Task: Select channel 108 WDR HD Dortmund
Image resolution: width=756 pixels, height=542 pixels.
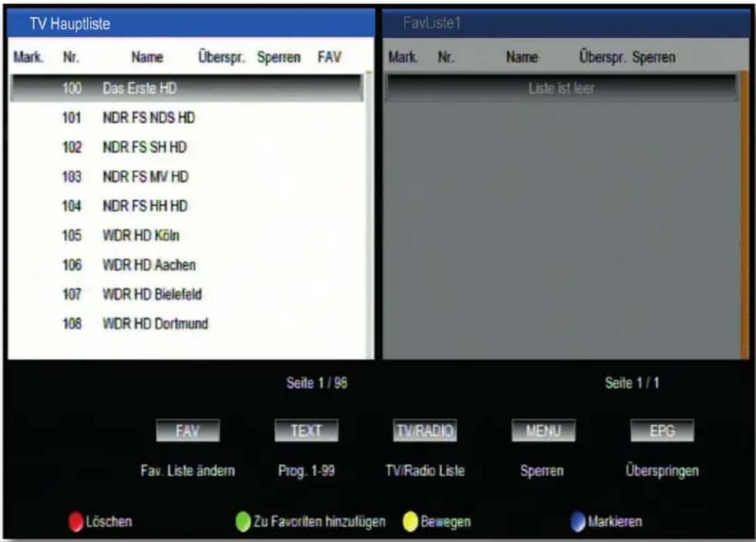Action: 187,323
